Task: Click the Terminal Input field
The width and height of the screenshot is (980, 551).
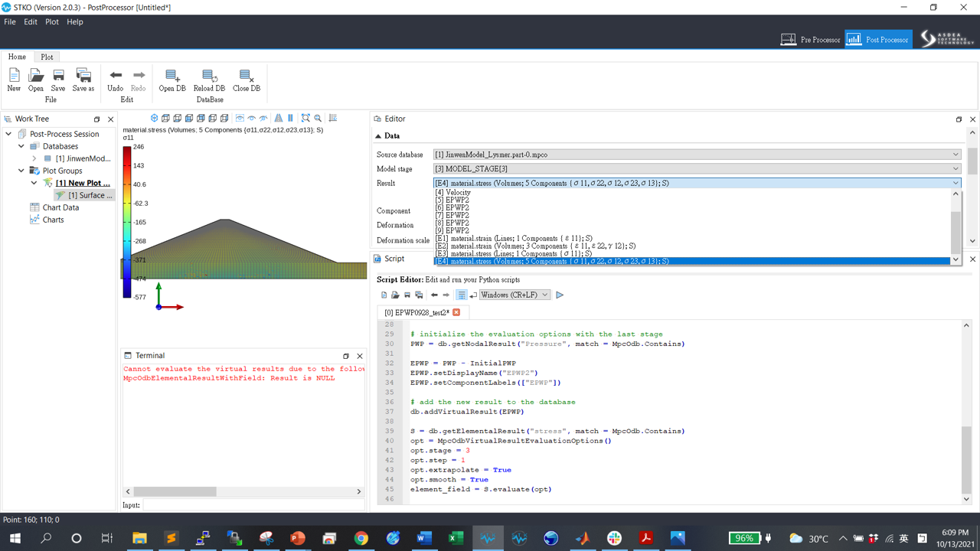Action: [253, 505]
